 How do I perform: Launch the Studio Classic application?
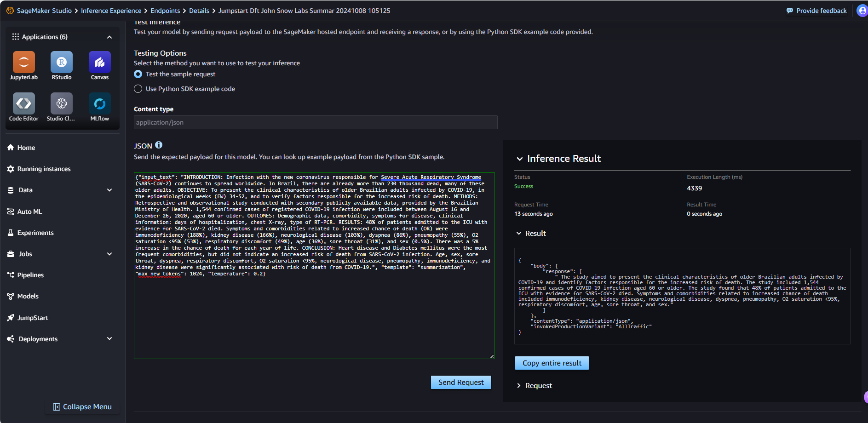click(62, 107)
